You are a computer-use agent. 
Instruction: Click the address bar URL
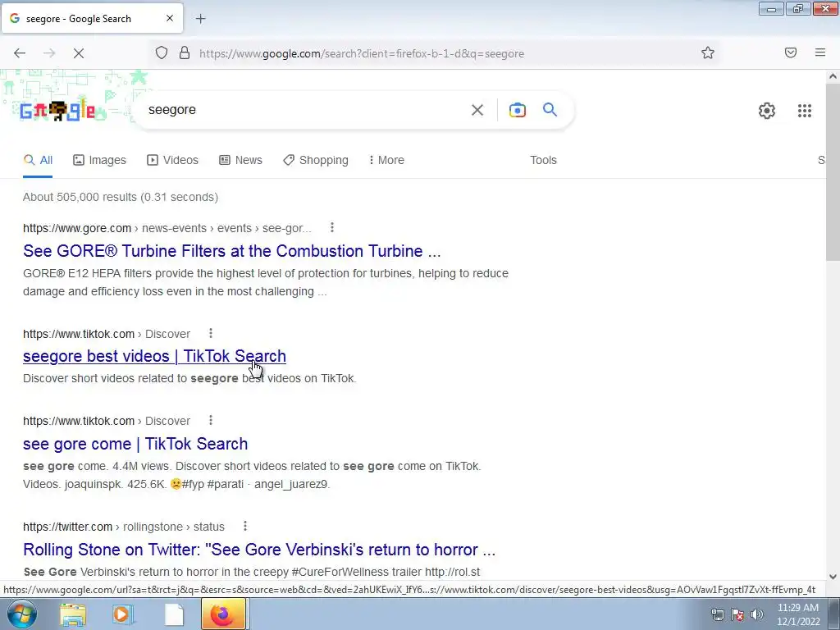tap(362, 53)
